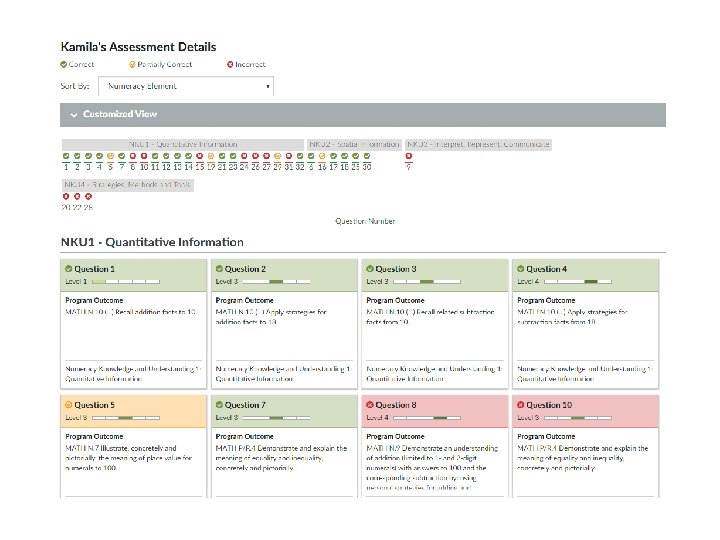
Task: Click the Partially Correct legend indicator
Action: pyautogui.click(x=132, y=64)
